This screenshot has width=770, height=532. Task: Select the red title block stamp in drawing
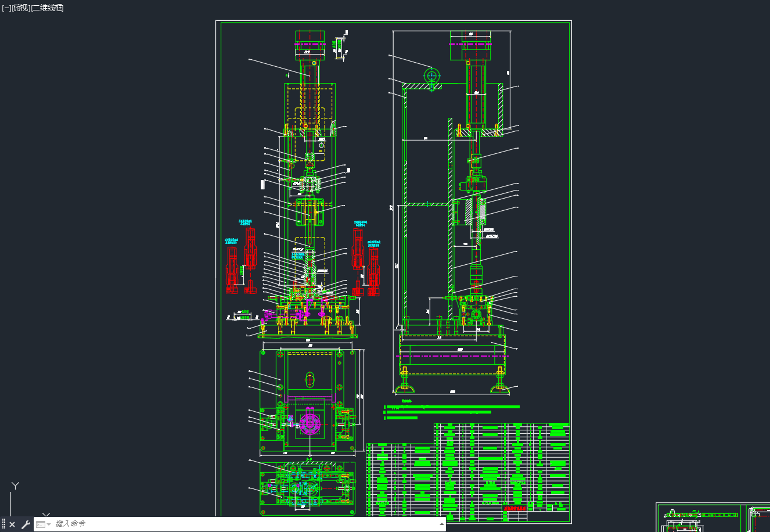(x=515, y=508)
